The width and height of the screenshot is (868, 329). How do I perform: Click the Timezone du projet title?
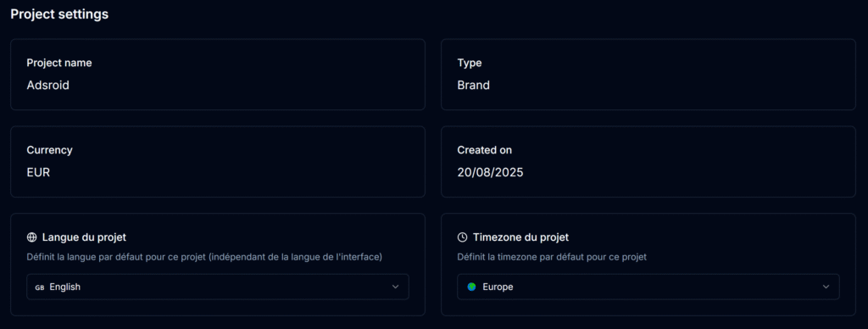click(521, 237)
